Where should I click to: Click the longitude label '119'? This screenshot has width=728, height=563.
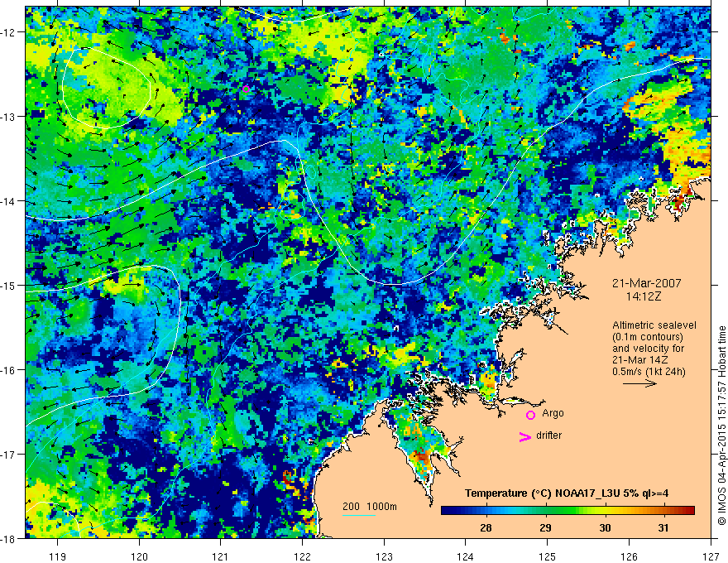58,556
